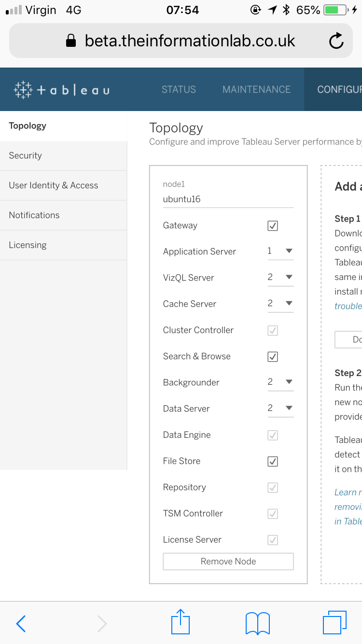Select Security in the sidebar
Screen dimensions: 362x644
pyautogui.click(x=63, y=155)
